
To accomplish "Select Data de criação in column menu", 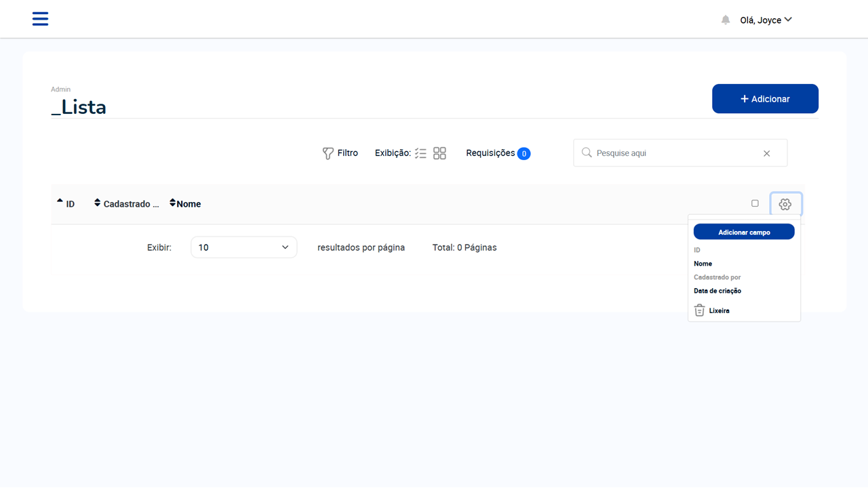I will coord(717,291).
